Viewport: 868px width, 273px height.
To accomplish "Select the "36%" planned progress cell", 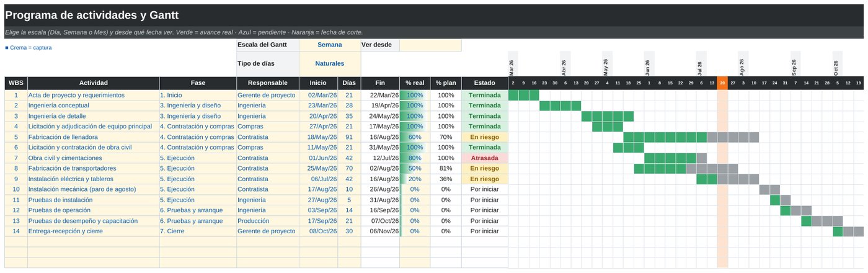I will (x=445, y=179).
